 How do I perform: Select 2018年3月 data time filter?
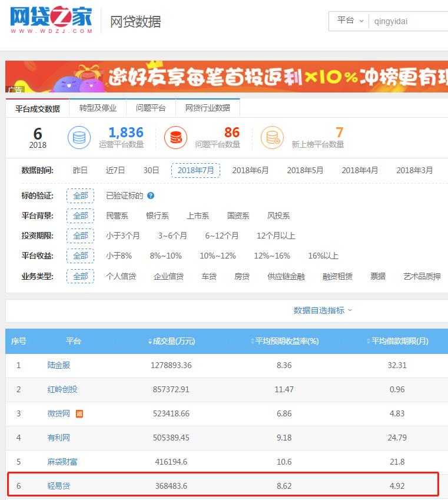pyautogui.click(x=414, y=170)
